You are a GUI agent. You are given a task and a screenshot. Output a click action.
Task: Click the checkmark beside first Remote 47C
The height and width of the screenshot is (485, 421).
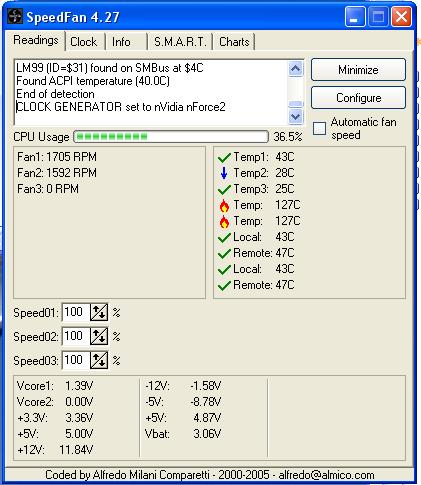224,253
